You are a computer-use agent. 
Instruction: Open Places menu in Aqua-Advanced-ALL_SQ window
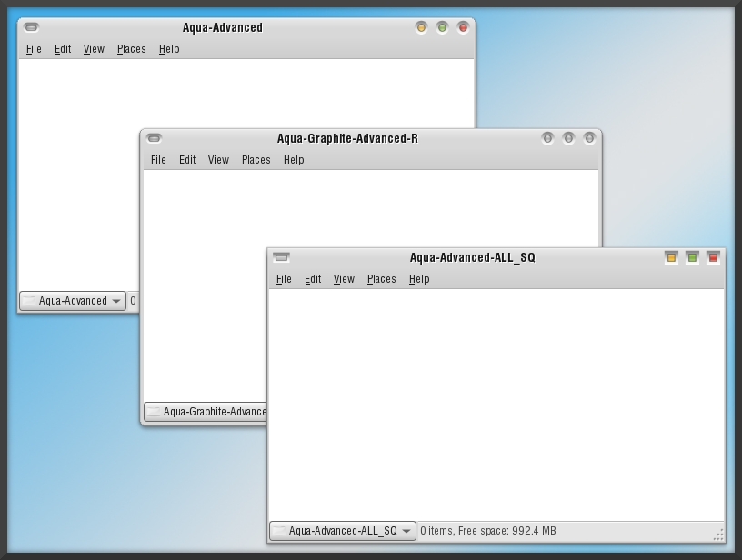coord(381,279)
